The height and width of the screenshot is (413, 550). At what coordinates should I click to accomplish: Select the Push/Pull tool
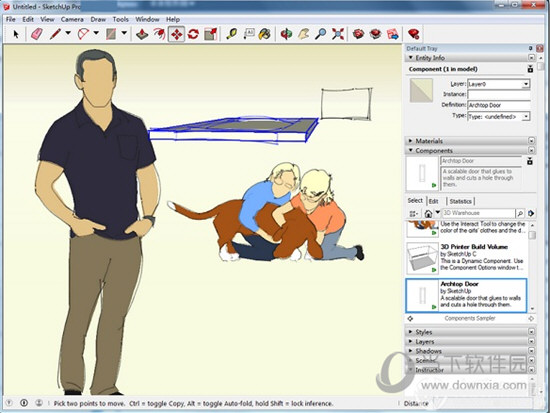point(142,34)
